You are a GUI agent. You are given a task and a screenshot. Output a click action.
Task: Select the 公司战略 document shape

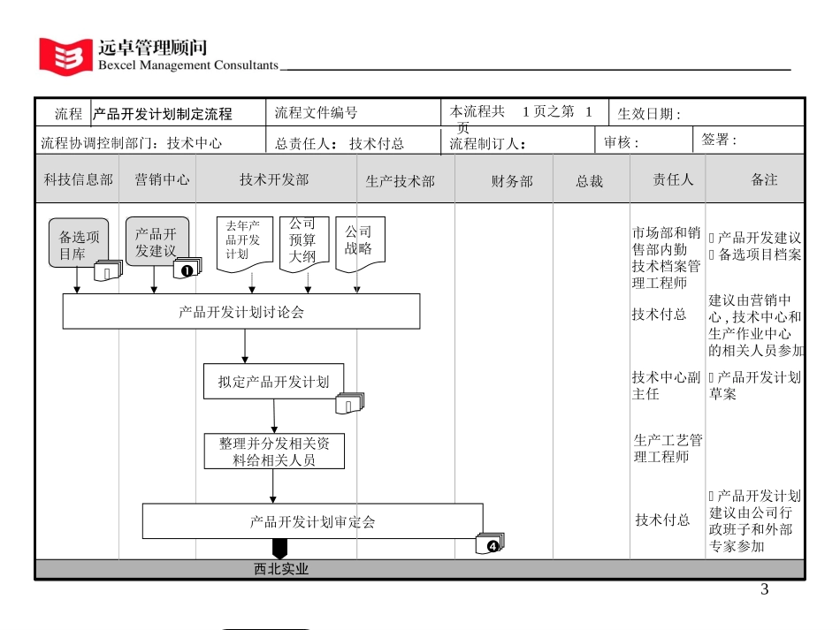coord(360,244)
